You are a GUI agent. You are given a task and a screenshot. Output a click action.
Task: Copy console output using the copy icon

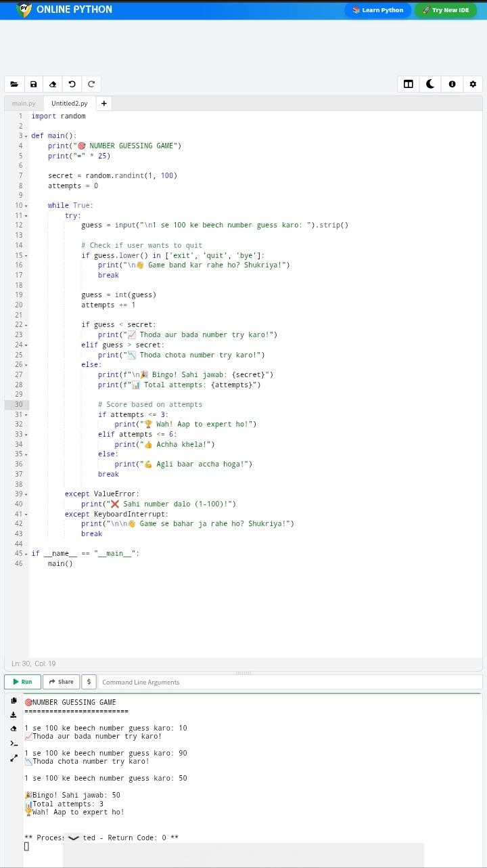point(14,701)
